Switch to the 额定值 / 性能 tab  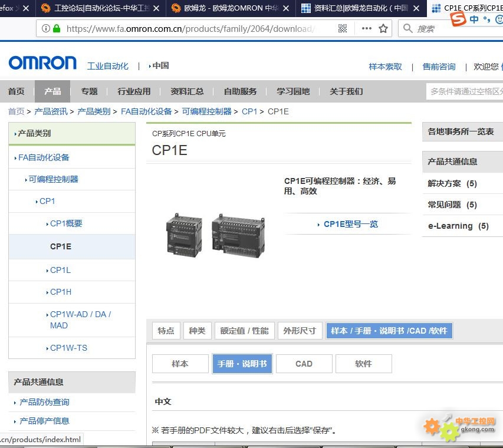(x=245, y=331)
